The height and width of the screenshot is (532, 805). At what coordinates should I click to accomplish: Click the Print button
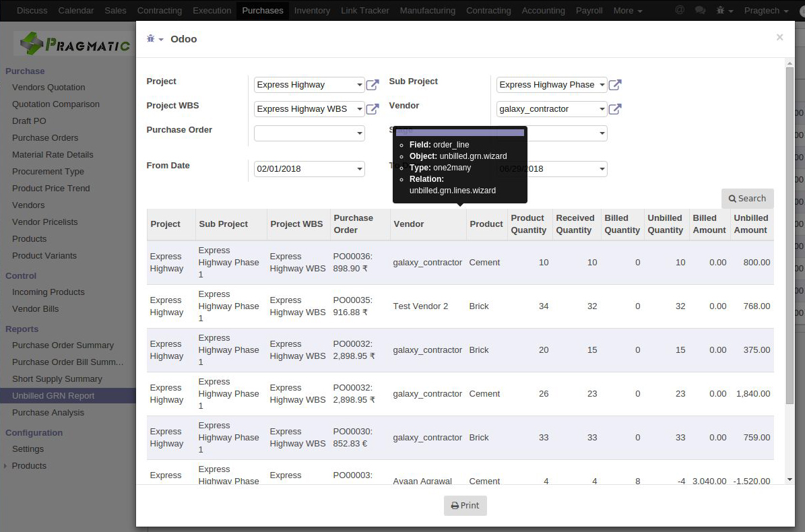tap(465, 505)
